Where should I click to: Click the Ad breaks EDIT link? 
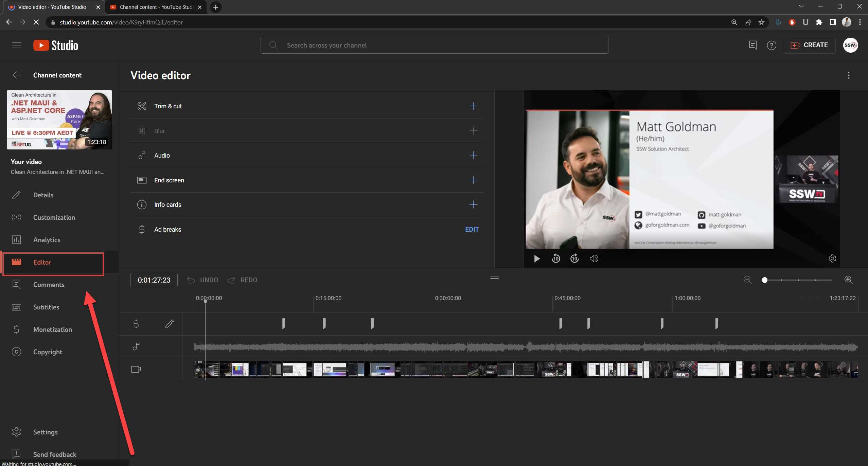pos(472,229)
